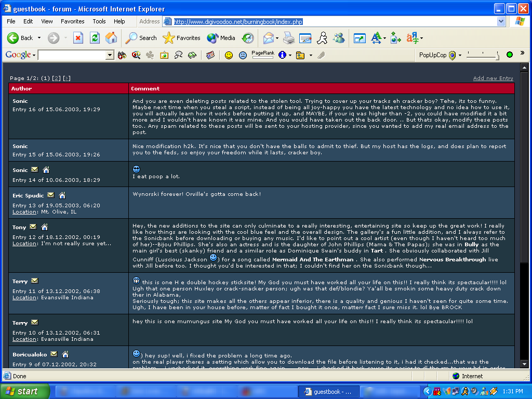This screenshot has height=399, width=532.
Task: Open Tony's homepage house icon
Action: point(45,227)
